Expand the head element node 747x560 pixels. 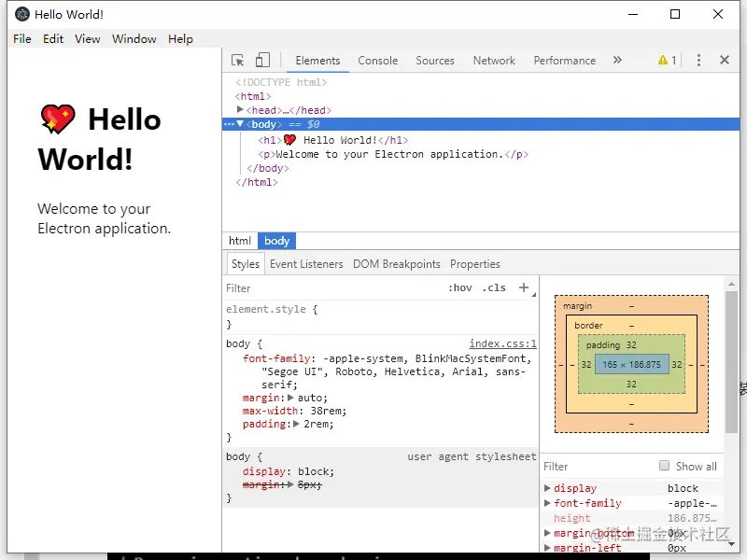click(x=240, y=109)
